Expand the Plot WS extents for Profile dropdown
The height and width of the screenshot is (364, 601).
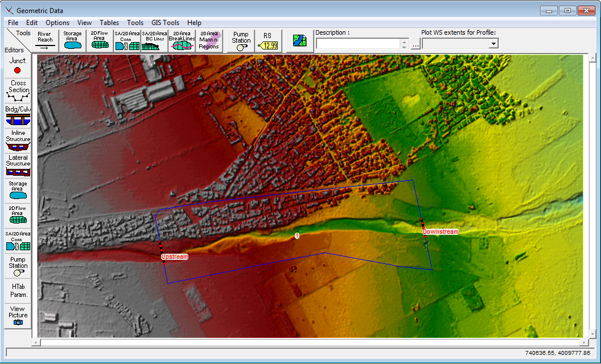coord(493,44)
